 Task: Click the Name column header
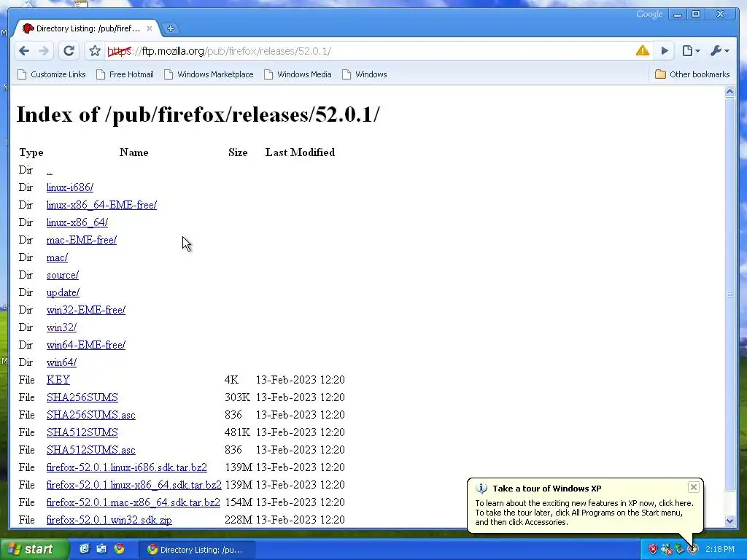134,152
